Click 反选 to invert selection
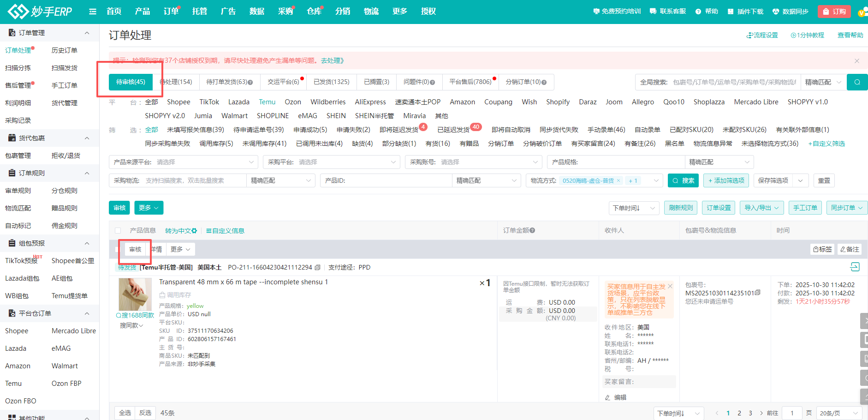 tap(145, 413)
